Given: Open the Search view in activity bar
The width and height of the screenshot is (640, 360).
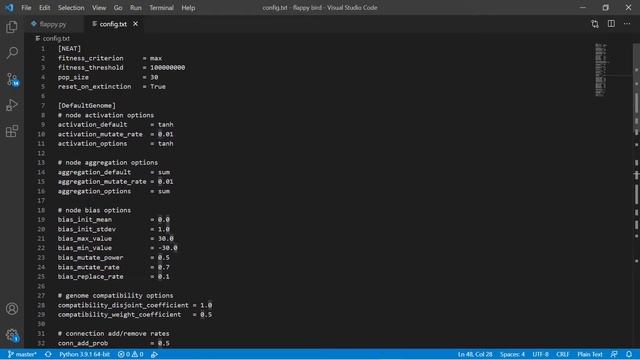Looking at the screenshot, I should tap(12, 53).
